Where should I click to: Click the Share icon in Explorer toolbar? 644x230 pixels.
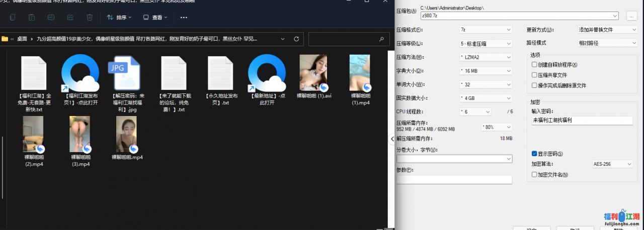pyautogui.click(x=70, y=18)
